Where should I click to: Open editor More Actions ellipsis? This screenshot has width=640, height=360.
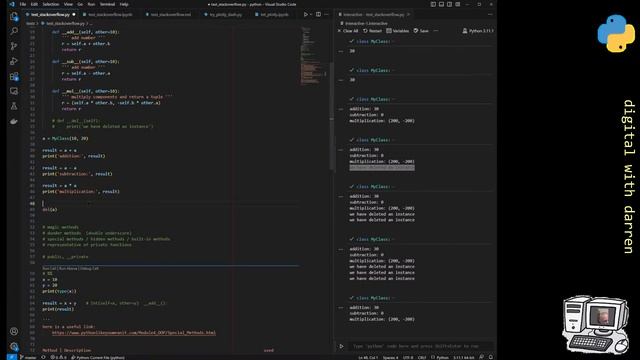(x=326, y=14)
